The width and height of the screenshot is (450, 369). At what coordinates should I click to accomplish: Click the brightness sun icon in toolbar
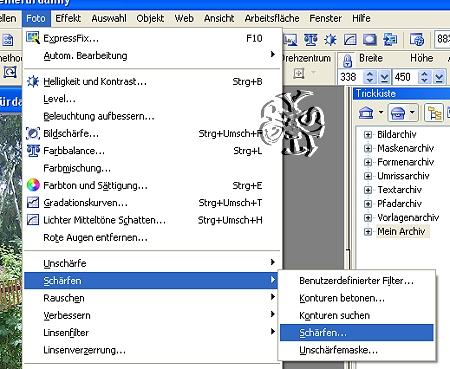pyautogui.click(x=330, y=40)
